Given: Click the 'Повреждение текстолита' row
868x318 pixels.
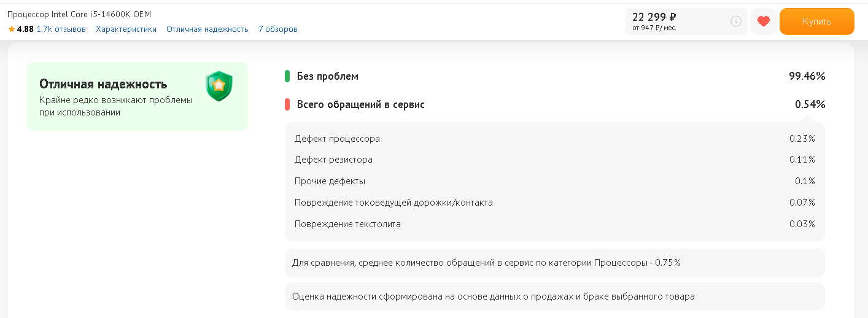Looking at the screenshot, I should click(x=555, y=224).
